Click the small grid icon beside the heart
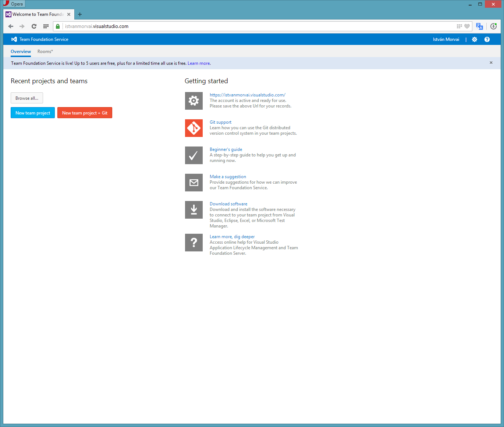Image resolution: width=504 pixels, height=427 pixels. pos(459,26)
